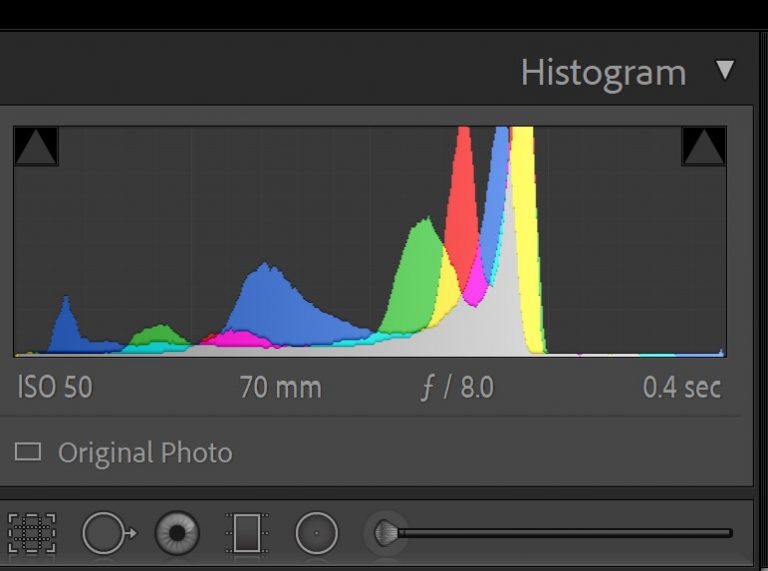Click the 70 mm focal length
The width and height of the screenshot is (768, 571).
click(x=281, y=387)
